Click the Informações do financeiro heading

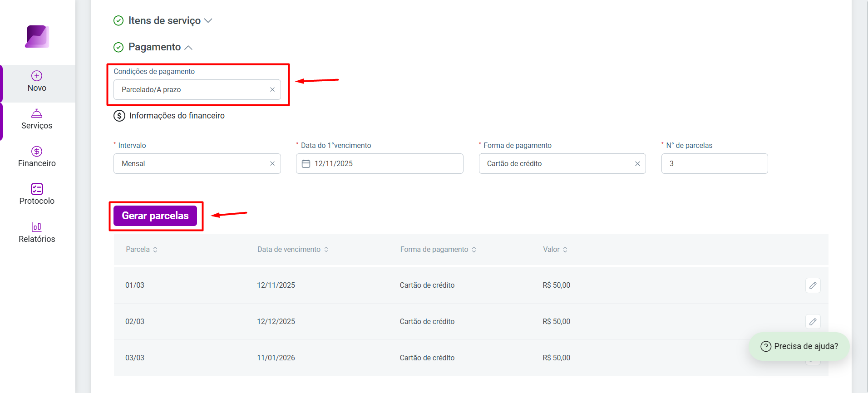coord(177,116)
